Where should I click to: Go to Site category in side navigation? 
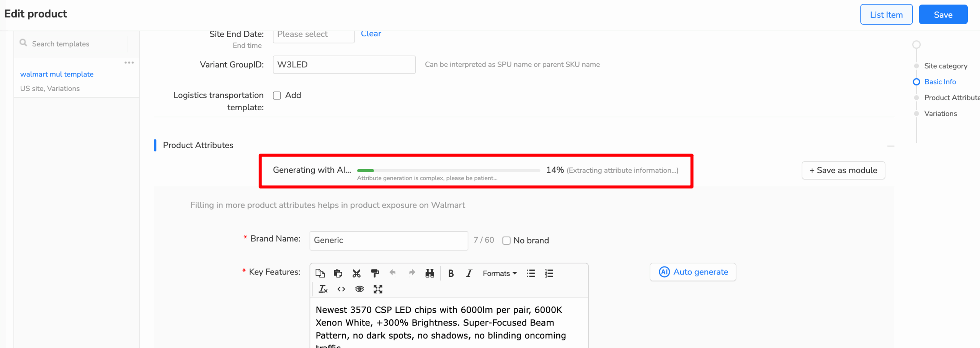pyautogui.click(x=946, y=66)
